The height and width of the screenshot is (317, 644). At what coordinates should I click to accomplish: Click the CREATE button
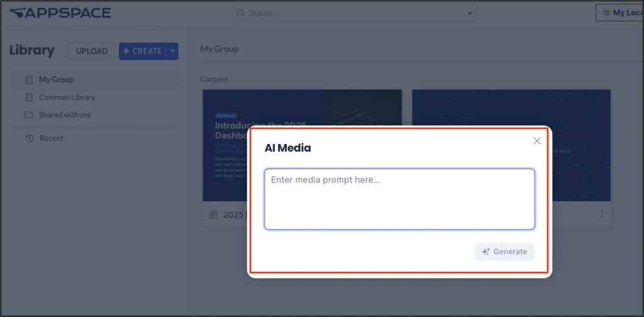[143, 52]
